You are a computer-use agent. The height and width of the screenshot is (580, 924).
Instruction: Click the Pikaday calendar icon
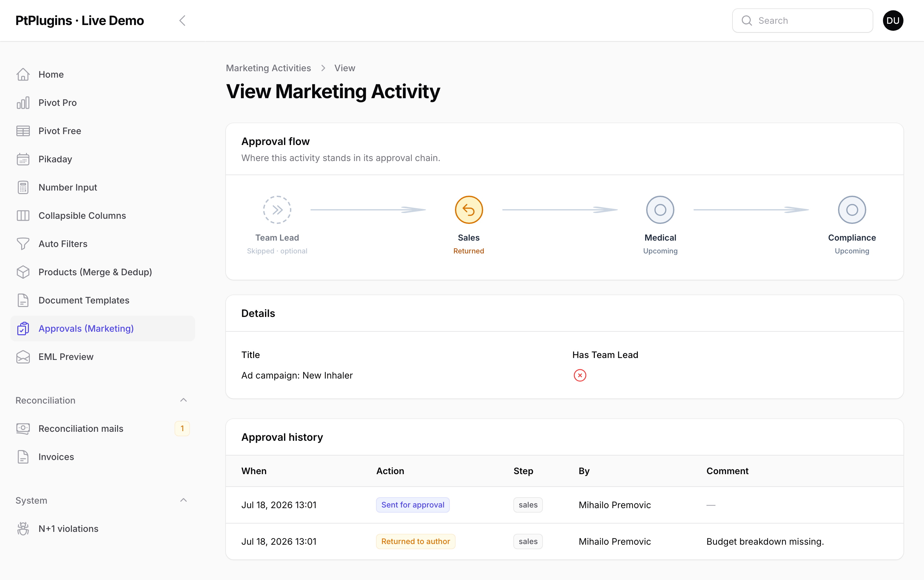point(23,159)
